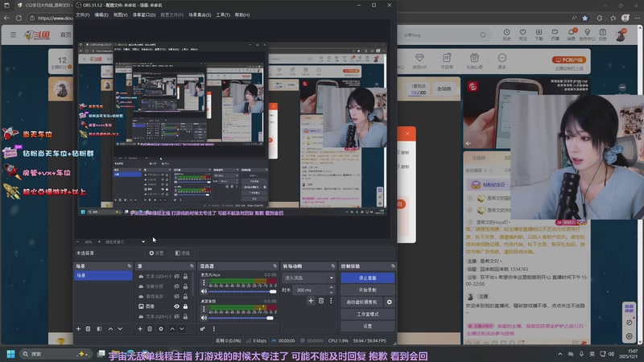Open the 文件(F) menu in OBS

[83, 14]
